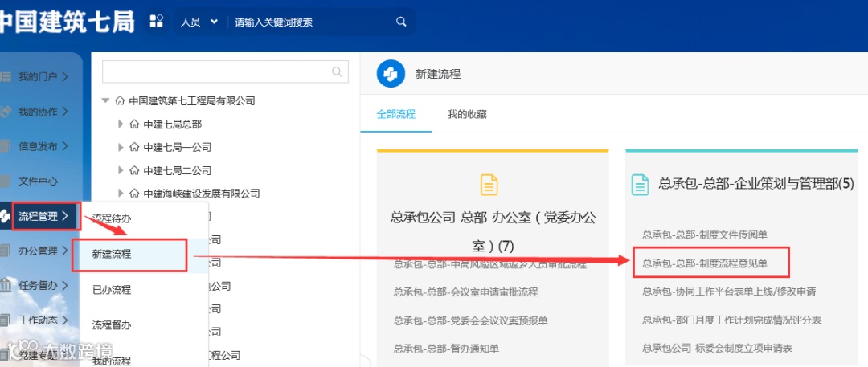Switch to the 我的收藏 tab
This screenshot has height=367, width=868.
point(467,115)
